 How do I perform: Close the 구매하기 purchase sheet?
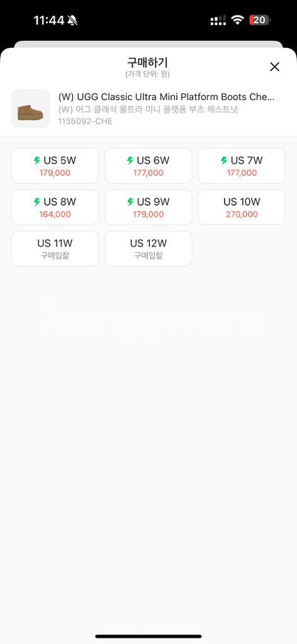(x=274, y=67)
